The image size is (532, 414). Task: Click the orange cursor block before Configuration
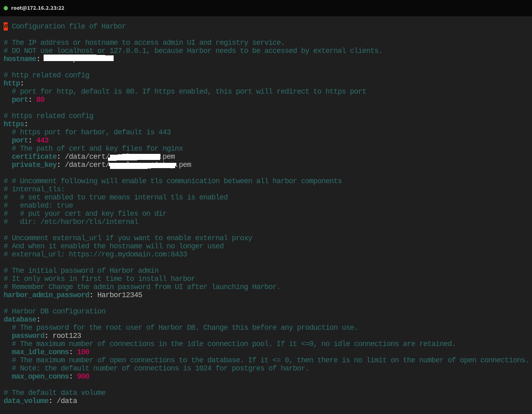tap(6, 26)
